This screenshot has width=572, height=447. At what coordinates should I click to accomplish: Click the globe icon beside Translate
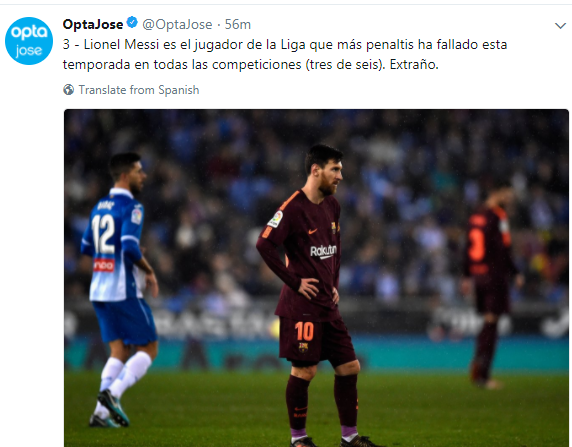coord(69,90)
